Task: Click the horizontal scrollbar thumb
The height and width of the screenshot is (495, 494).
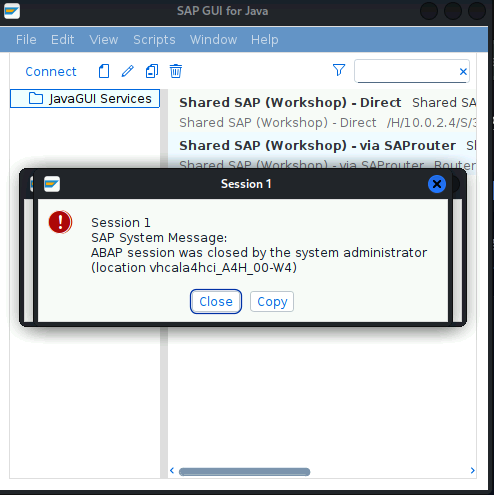Action: pos(244,472)
